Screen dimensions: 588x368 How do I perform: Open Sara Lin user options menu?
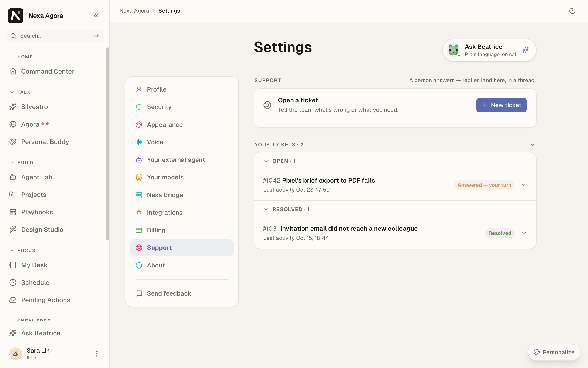click(x=97, y=354)
